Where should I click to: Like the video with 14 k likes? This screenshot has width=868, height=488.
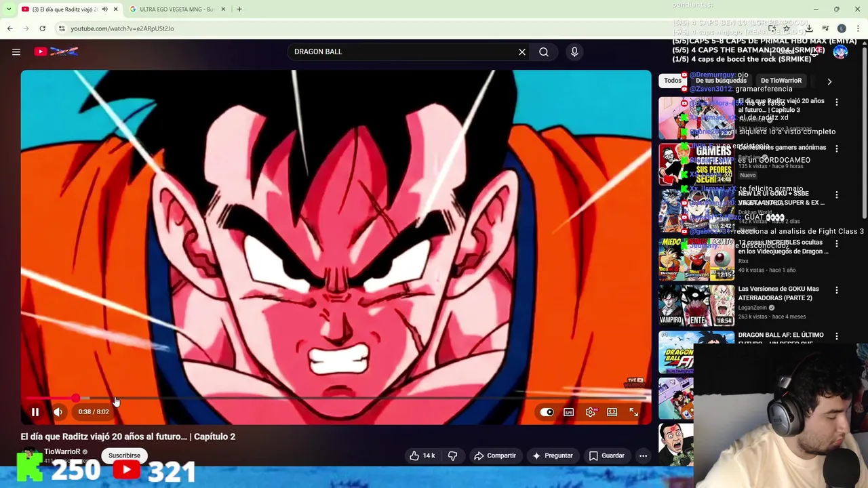coord(422,455)
